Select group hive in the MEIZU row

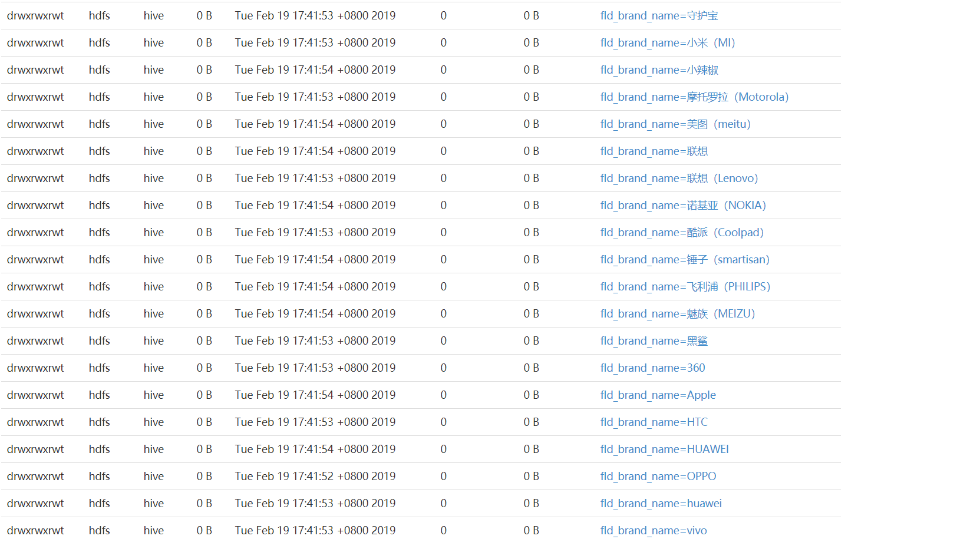click(154, 314)
